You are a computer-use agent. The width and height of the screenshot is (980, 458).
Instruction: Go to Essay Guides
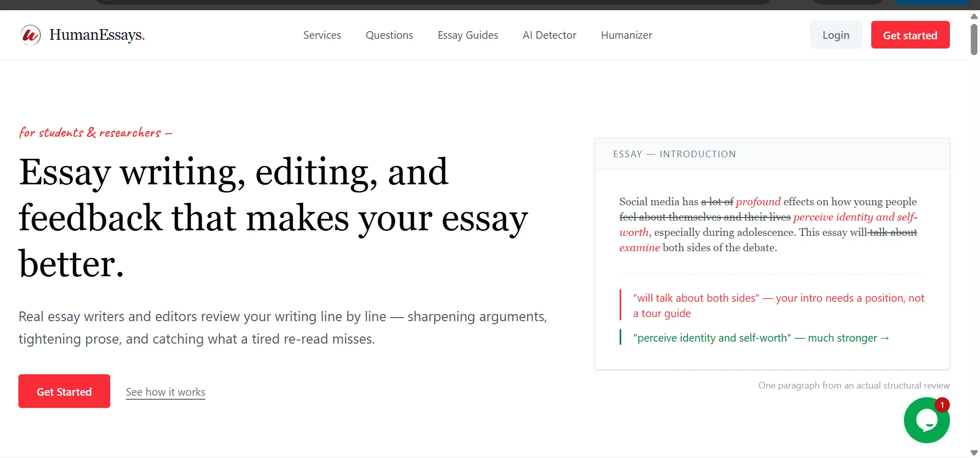[x=468, y=35]
